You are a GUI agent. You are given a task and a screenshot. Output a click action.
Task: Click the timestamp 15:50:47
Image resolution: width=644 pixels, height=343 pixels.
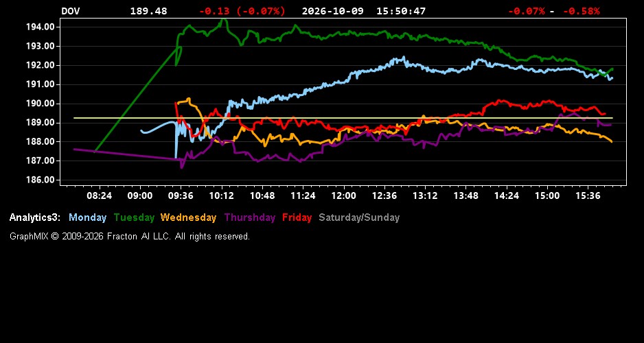[x=401, y=11]
